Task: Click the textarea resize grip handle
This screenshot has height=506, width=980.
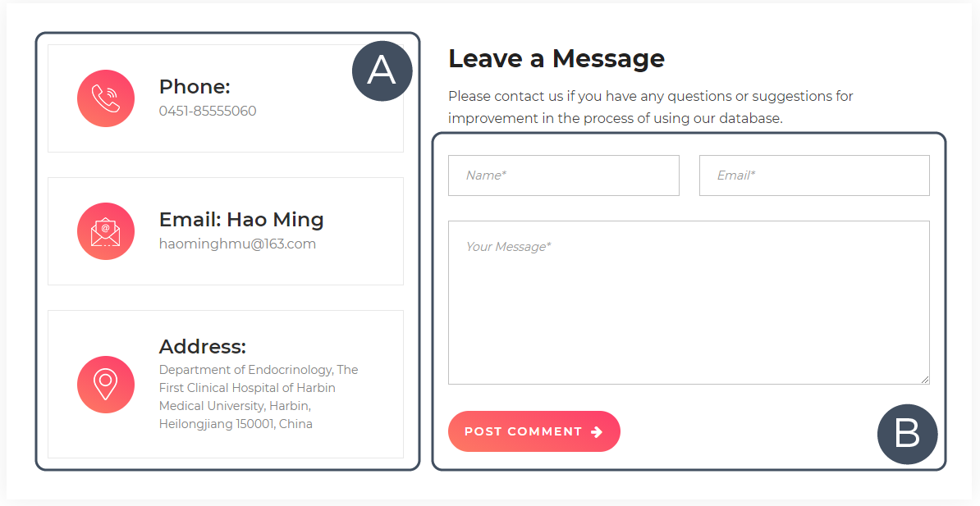Action: tap(925, 379)
